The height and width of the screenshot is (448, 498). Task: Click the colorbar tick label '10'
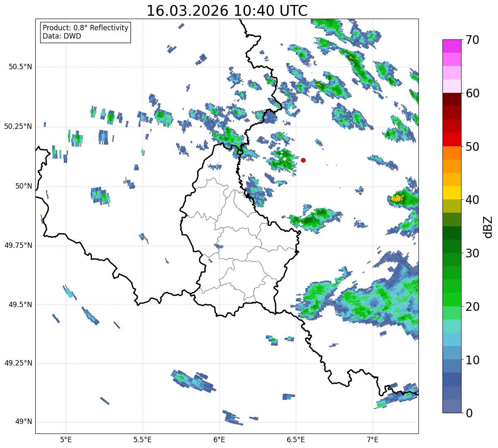click(472, 360)
